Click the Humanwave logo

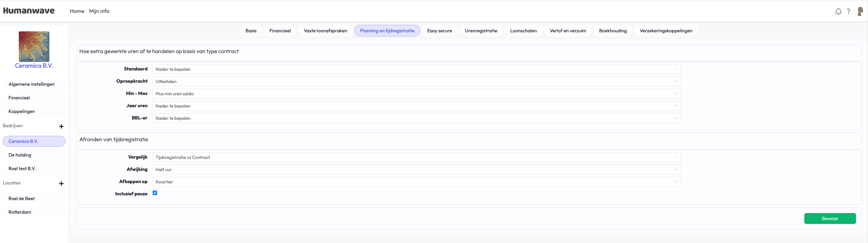pos(29,11)
